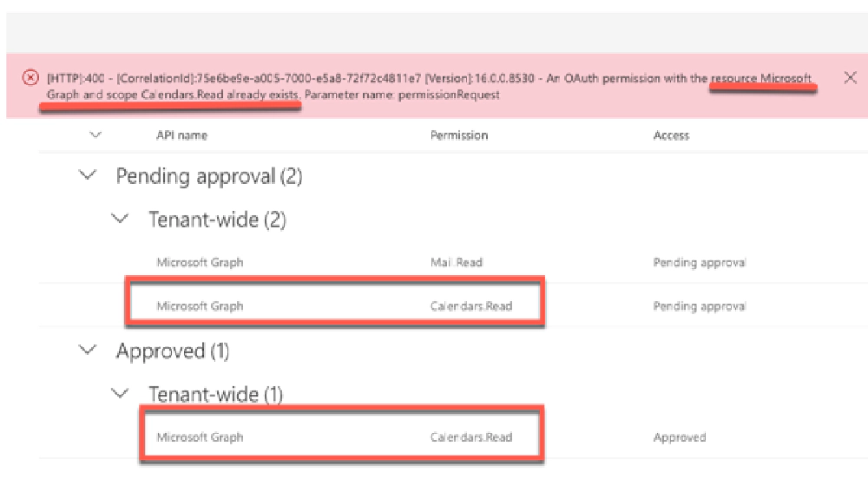The height and width of the screenshot is (479, 868).
Task: Collapse Tenant-wide (1) under Approved
Action: coord(122,394)
